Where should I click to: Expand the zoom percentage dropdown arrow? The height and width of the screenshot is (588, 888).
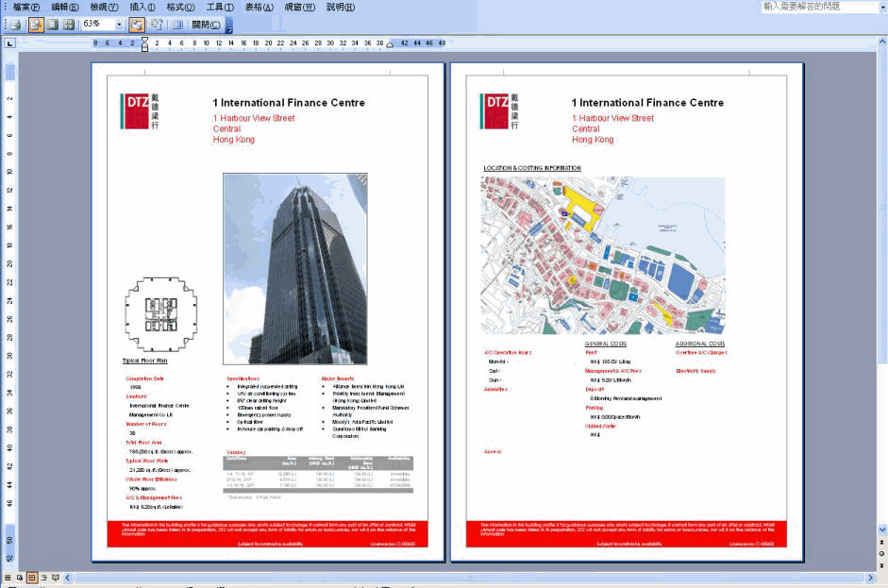(x=119, y=25)
